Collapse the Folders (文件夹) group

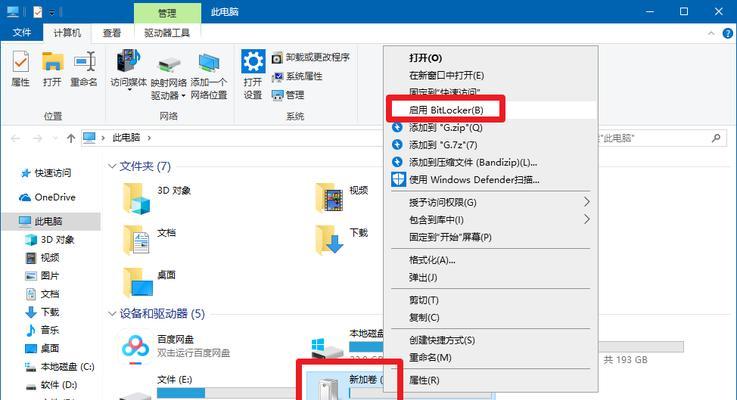pyautogui.click(x=112, y=166)
